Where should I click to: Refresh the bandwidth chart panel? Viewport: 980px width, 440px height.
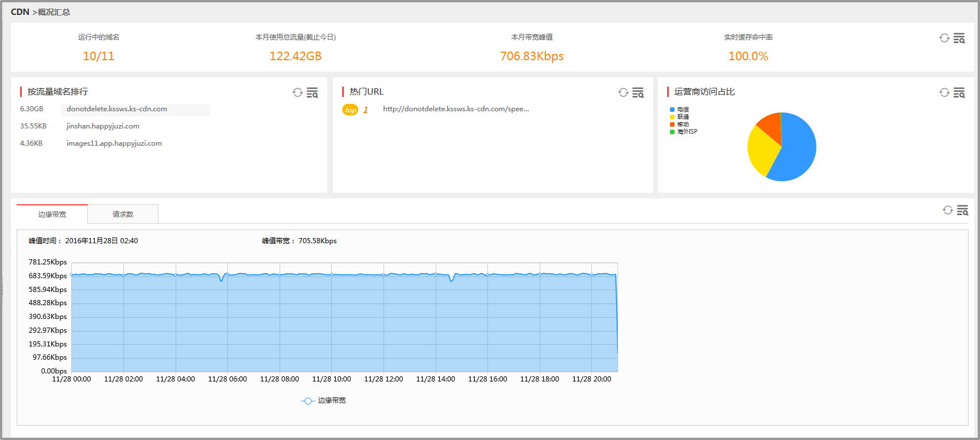[947, 210]
